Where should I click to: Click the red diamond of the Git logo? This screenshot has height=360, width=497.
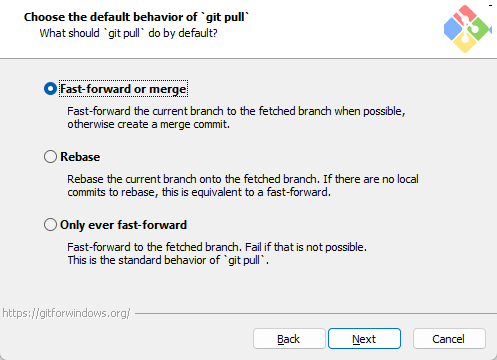pos(465,15)
